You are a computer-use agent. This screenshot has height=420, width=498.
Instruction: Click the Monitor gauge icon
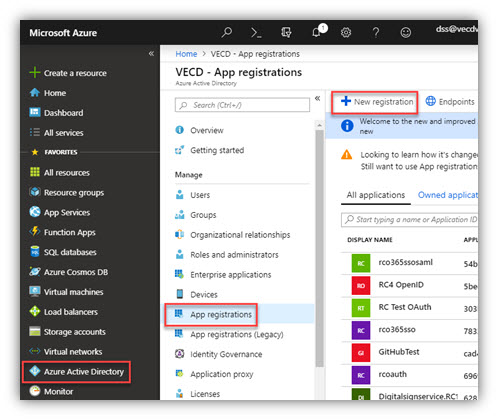(x=35, y=391)
